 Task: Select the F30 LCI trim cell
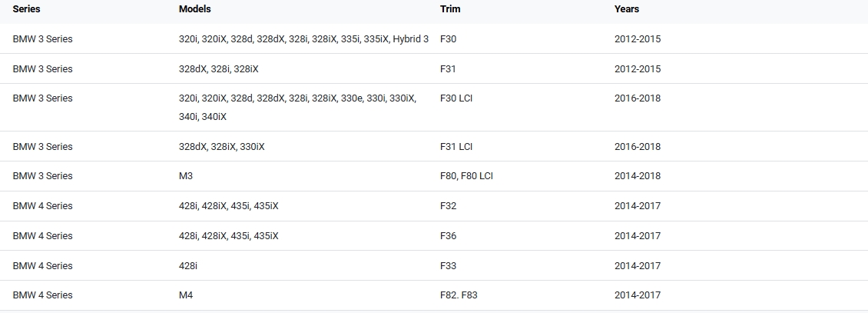pyautogui.click(x=456, y=98)
